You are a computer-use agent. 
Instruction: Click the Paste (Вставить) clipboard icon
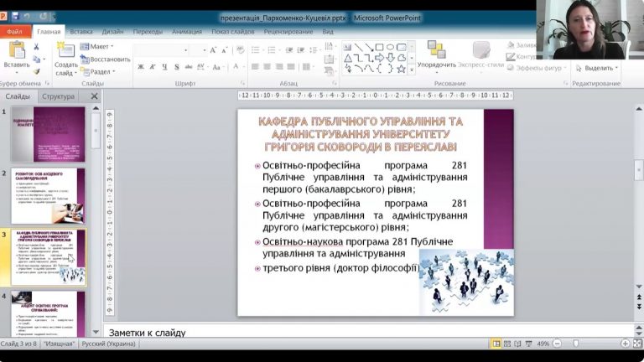click(x=17, y=50)
